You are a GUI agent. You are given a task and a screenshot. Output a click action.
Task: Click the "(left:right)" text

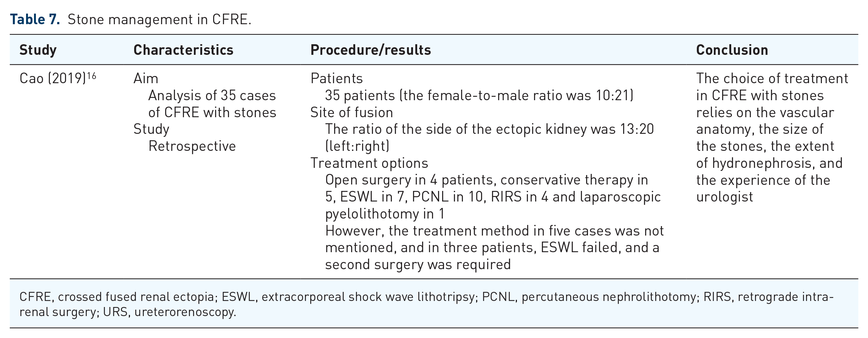click(357, 146)
